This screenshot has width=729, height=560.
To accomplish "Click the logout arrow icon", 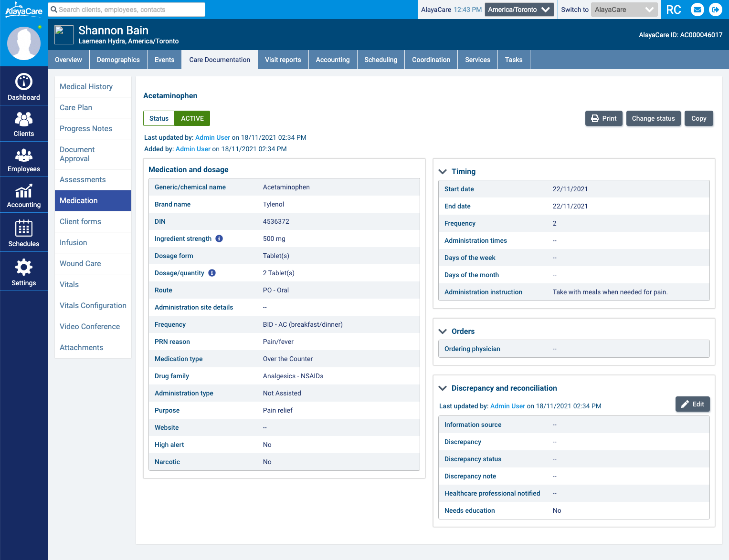I will click(716, 10).
